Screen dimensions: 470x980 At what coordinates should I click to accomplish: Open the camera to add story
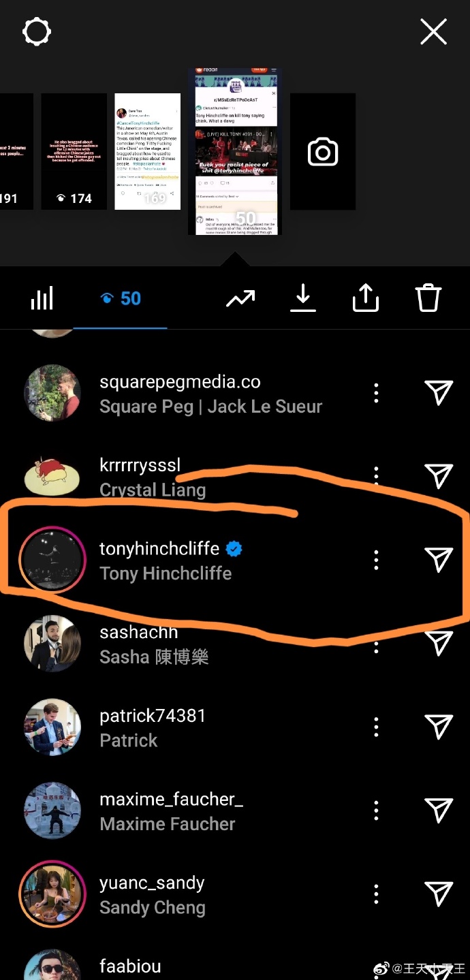[323, 152]
